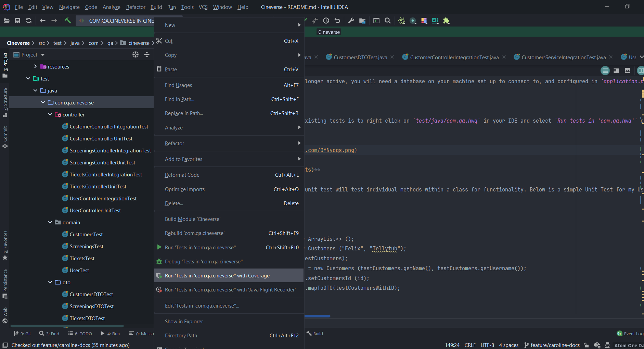Click 'src' breadcrumb in navigation bar
The width and height of the screenshot is (644, 349).
point(42,43)
